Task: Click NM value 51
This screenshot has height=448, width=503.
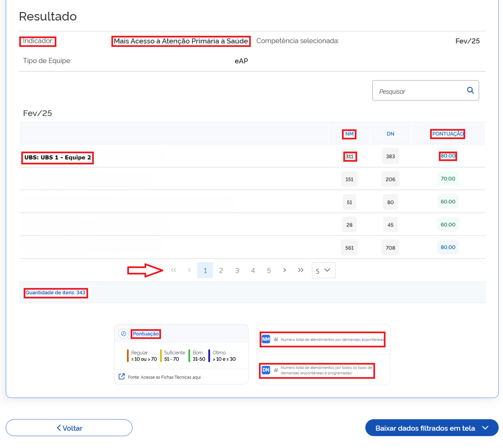Action: click(x=349, y=202)
